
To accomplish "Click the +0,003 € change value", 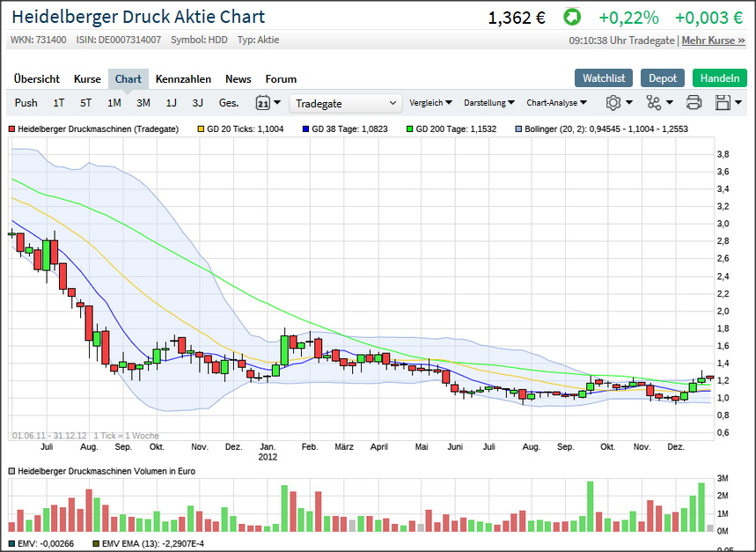I will click(708, 18).
